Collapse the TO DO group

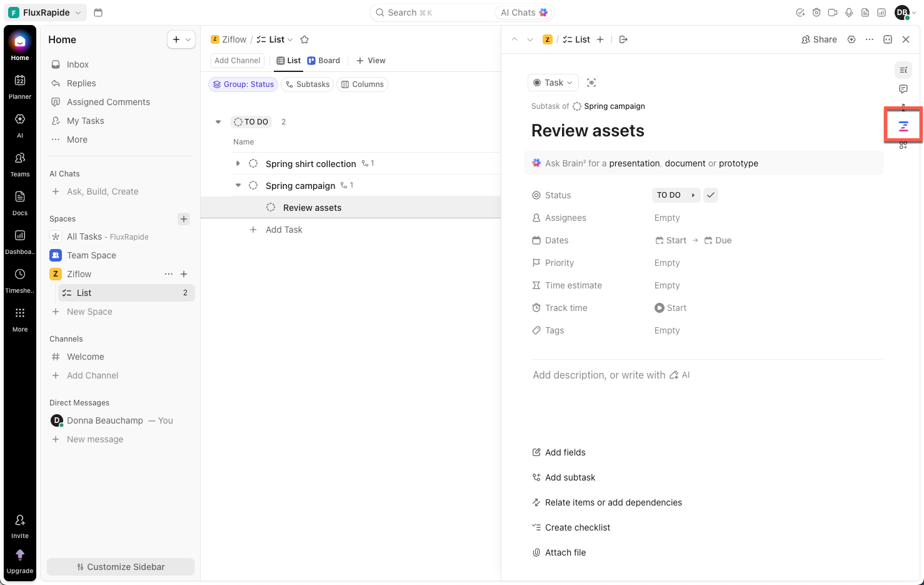(x=218, y=122)
